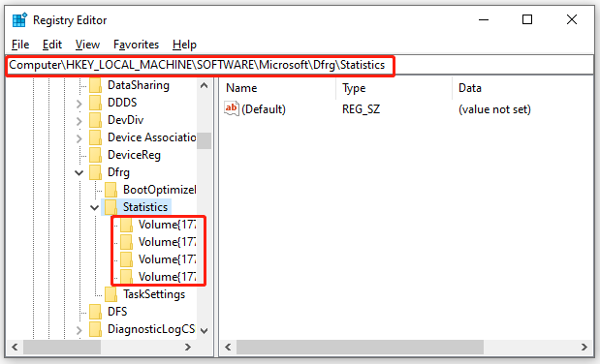Expand the DiagnosticLogCS key
The image size is (600, 364).
(79, 330)
